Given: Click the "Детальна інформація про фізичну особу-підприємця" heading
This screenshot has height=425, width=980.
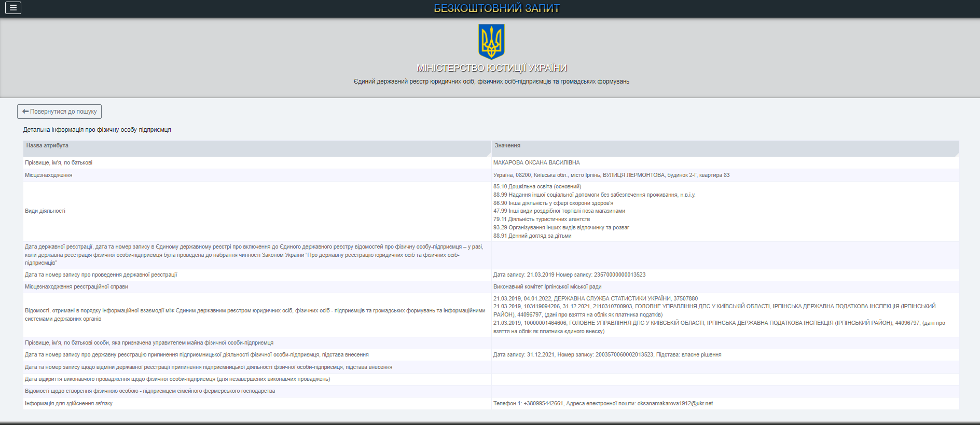Looking at the screenshot, I should point(97,130).
